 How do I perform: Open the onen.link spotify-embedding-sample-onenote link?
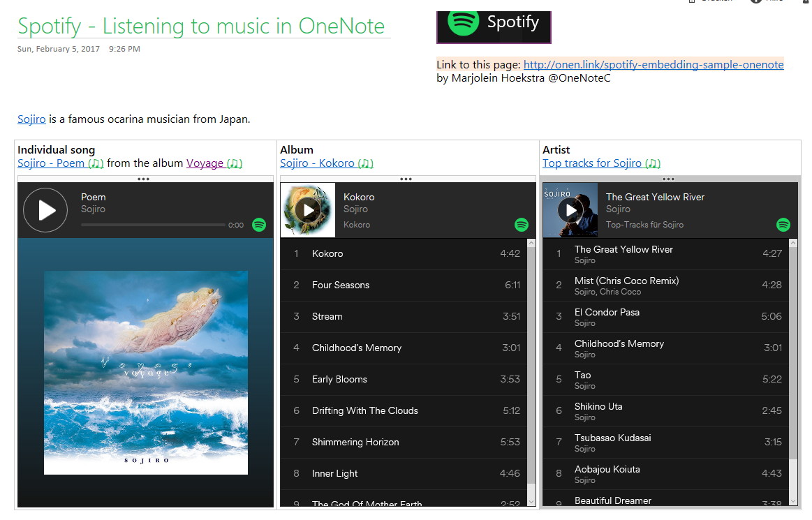(654, 65)
